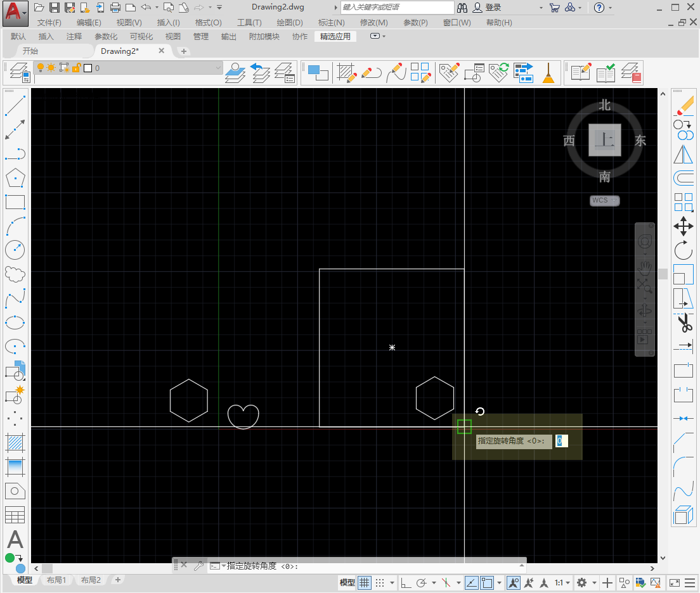Select the Move tool
Screen dimensions: 700x593
coord(684,226)
